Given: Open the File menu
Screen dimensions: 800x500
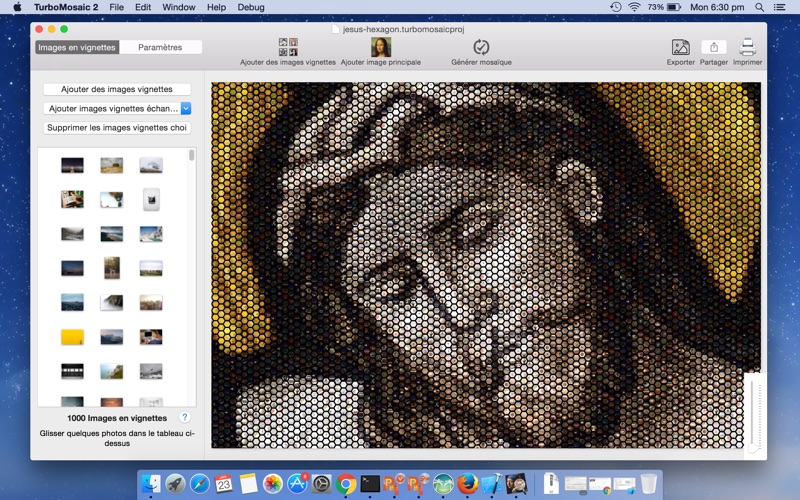Looking at the screenshot, I should click(116, 7).
